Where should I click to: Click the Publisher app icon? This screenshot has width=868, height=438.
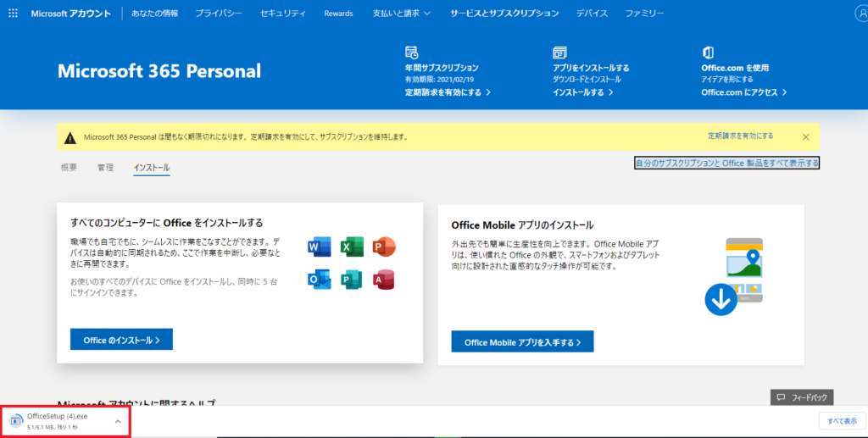point(352,280)
